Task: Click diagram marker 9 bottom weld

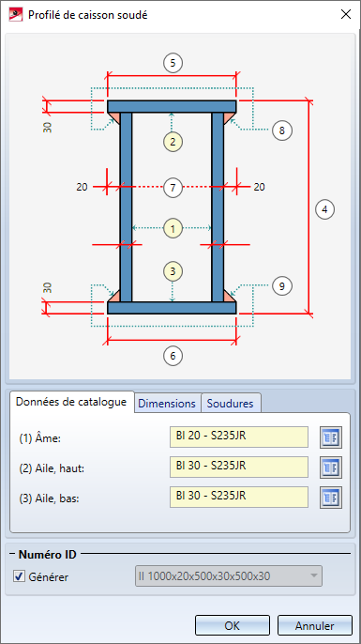Action: click(x=282, y=285)
